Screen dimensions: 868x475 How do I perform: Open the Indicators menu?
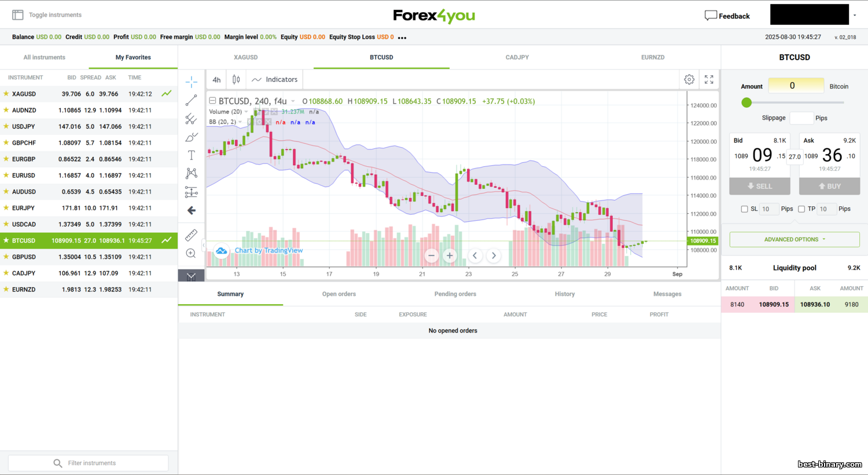pyautogui.click(x=275, y=80)
